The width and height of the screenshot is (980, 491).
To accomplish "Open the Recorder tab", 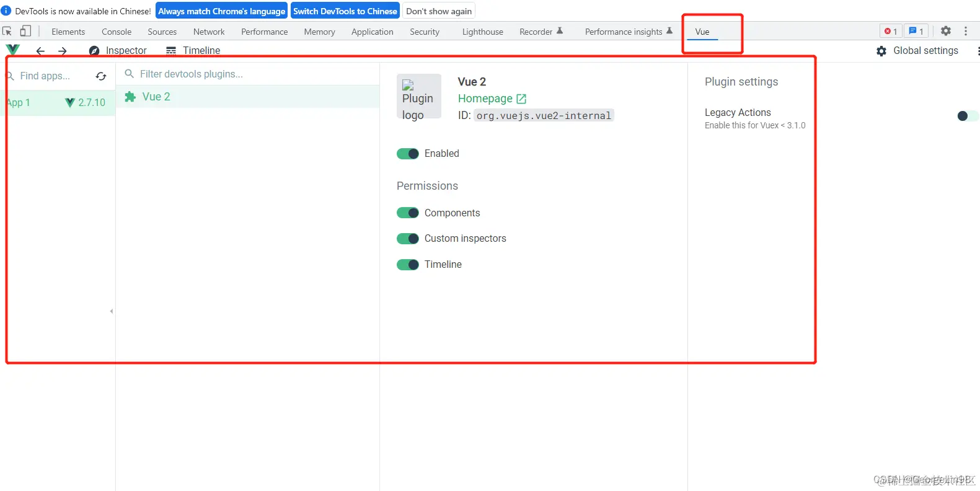I will pos(541,32).
